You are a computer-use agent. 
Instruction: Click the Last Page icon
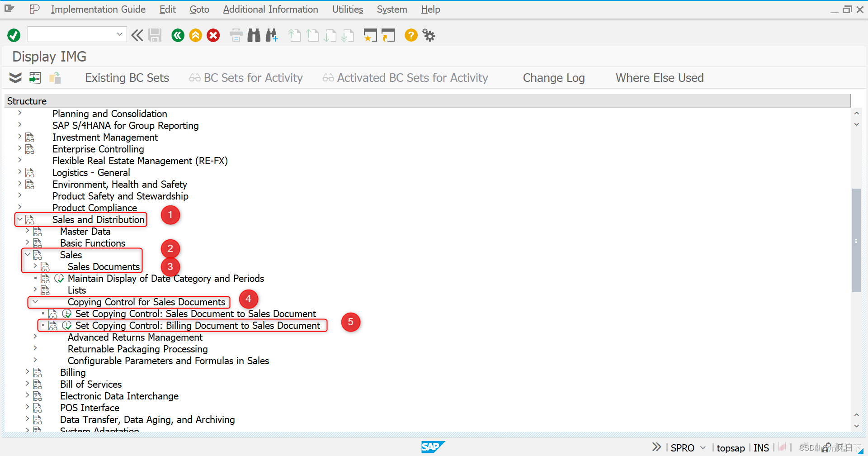(348, 35)
